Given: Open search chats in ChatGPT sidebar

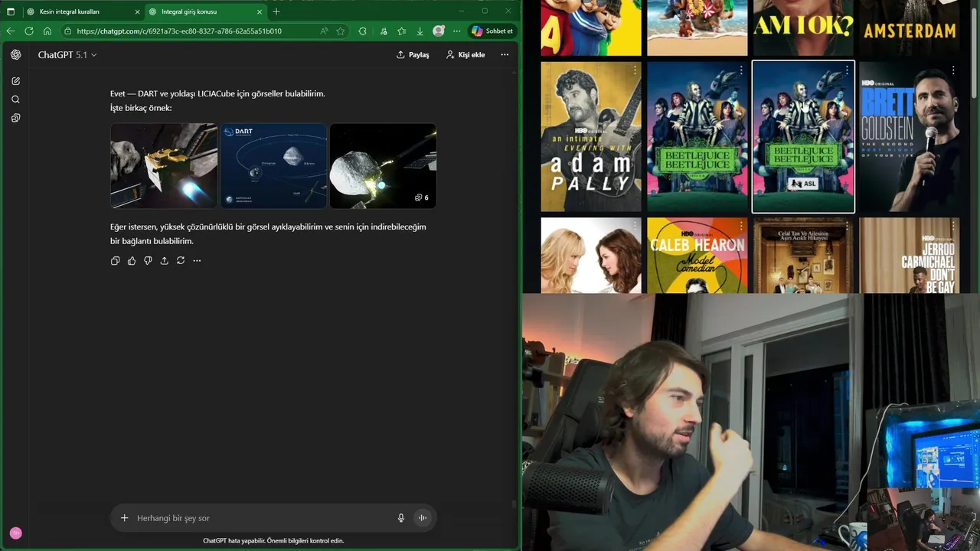Looking at the screenshot, I should 16,99.
